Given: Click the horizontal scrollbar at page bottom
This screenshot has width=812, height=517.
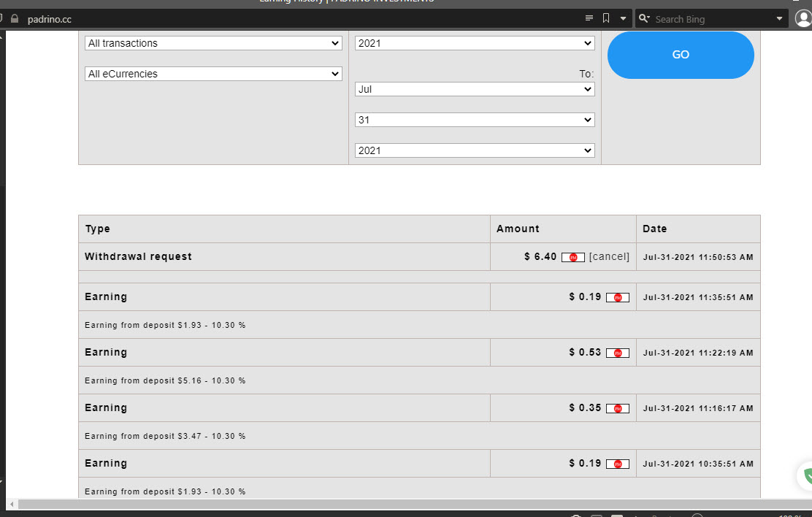Looking at the screenshot, I should 409,505.
